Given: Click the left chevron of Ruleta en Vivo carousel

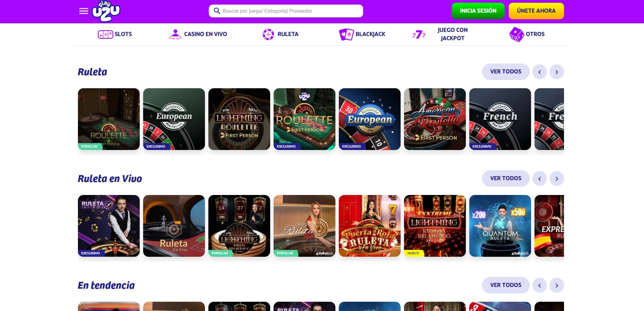Looking at the screenshot, I should (x=540, y=178).
